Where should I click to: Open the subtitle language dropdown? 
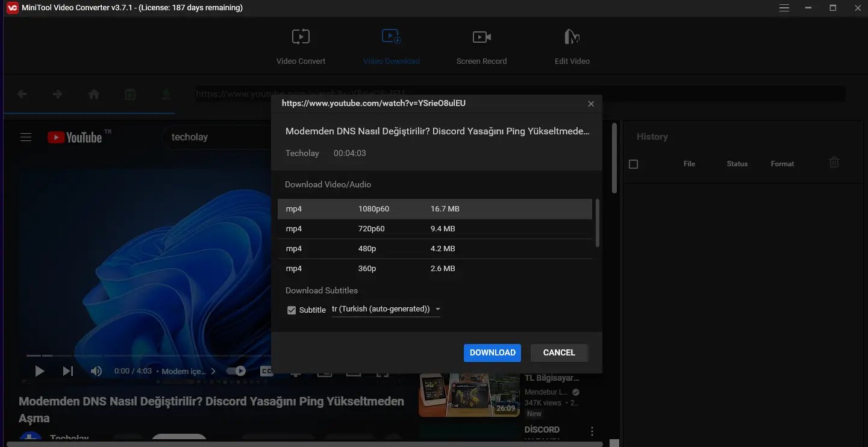[x=386, y=309]
